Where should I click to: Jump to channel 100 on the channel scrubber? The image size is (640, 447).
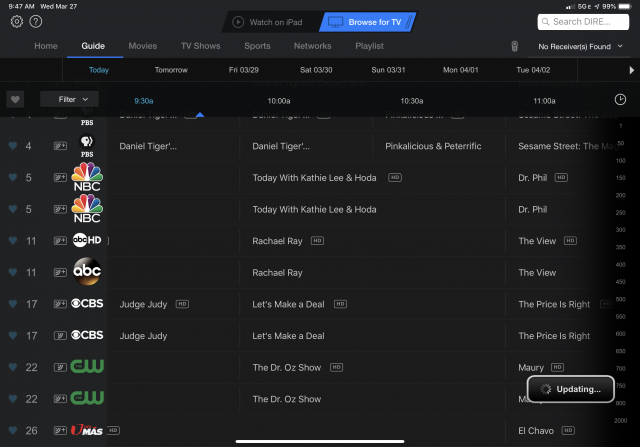(620, 161)
